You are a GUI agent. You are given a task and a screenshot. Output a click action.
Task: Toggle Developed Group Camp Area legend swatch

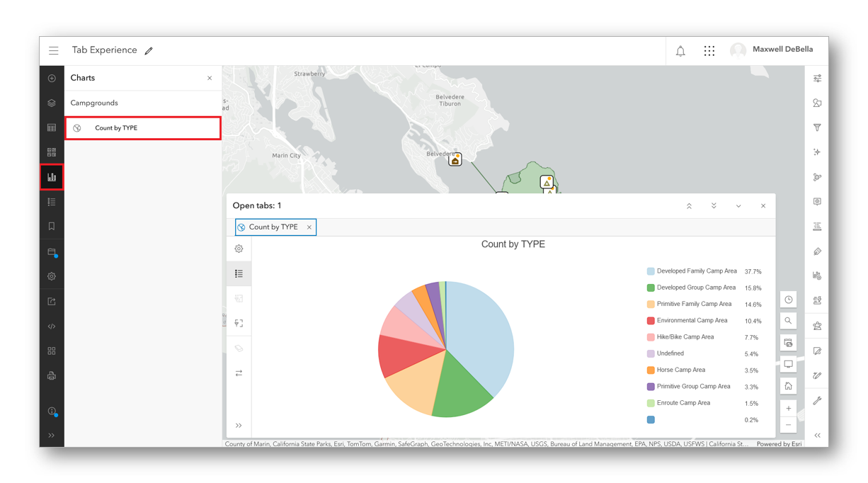pyautogui.click(x=651, y=288)
